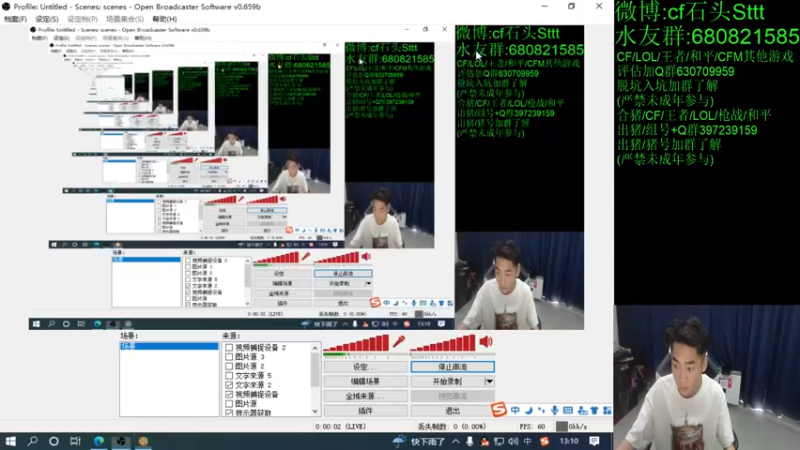800x450 pixels.
Task: Open the 场景集合(S) menu
Action: 124,19
